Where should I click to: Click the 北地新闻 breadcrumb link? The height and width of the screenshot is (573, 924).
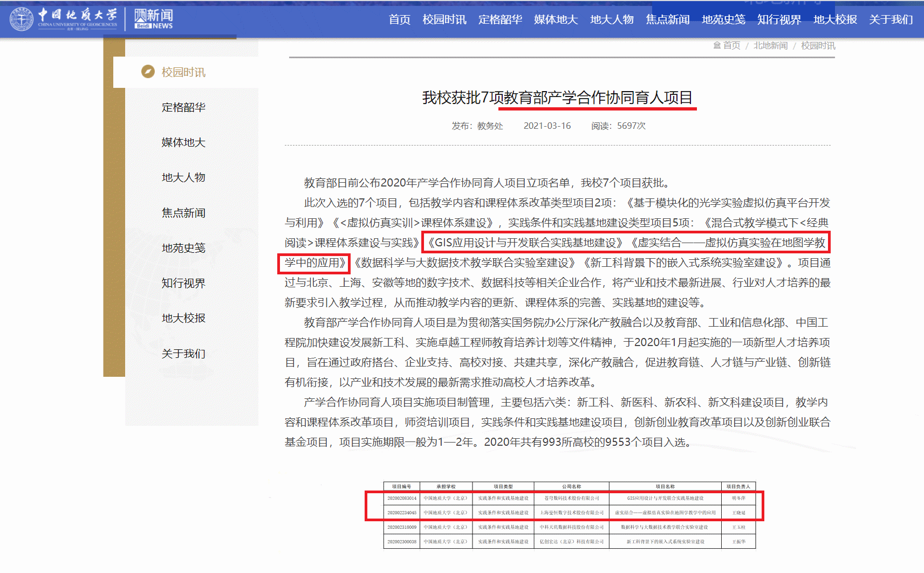pos(770,45)
